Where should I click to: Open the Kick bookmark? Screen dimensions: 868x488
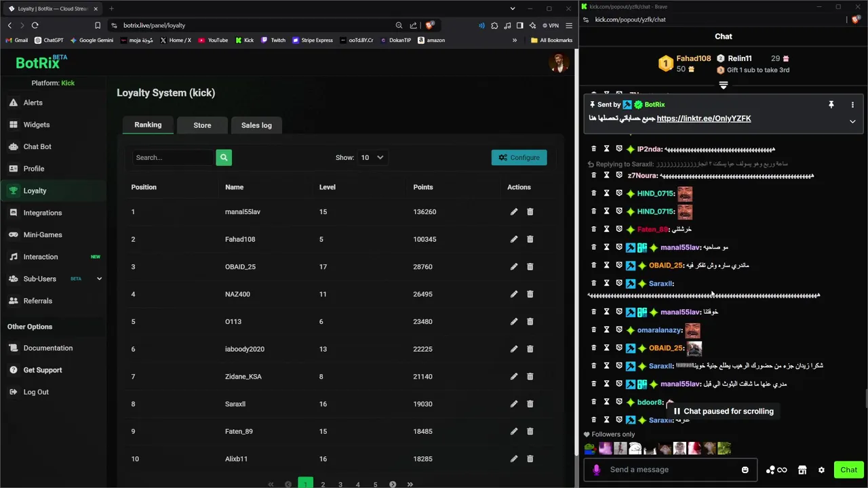244,40
